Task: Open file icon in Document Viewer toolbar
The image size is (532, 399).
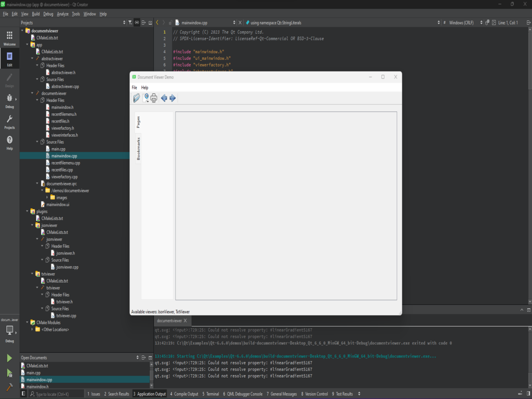Action: (137, 98)
